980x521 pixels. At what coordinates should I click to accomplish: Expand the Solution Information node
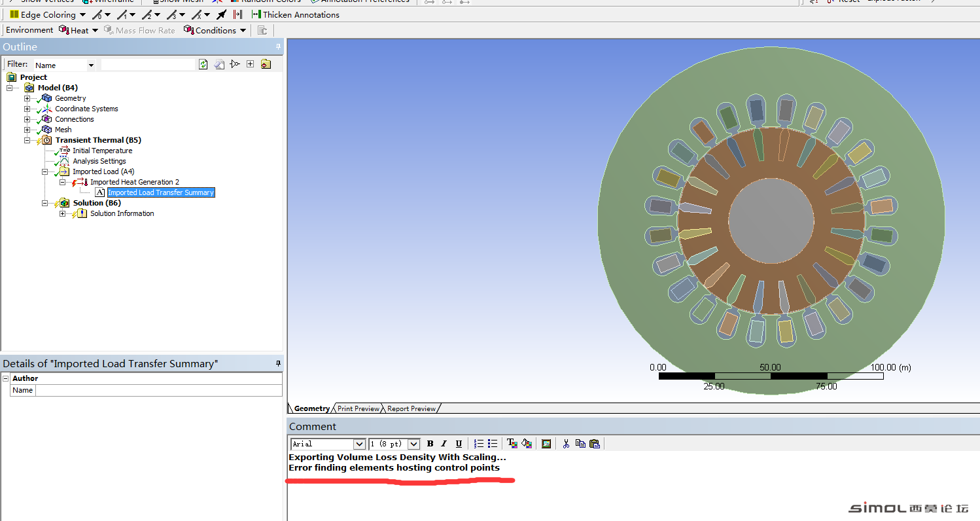point(63,213)
